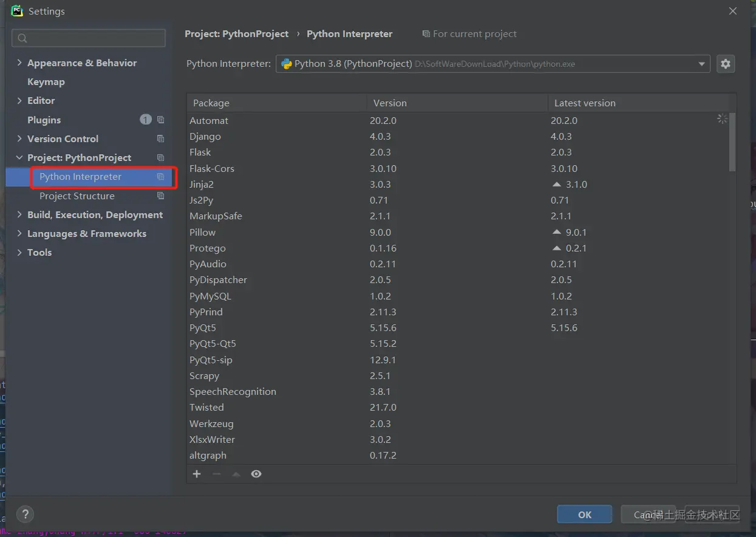Click the upgrade arrow next to Jinja2 3.1.0

pos(556,184)
